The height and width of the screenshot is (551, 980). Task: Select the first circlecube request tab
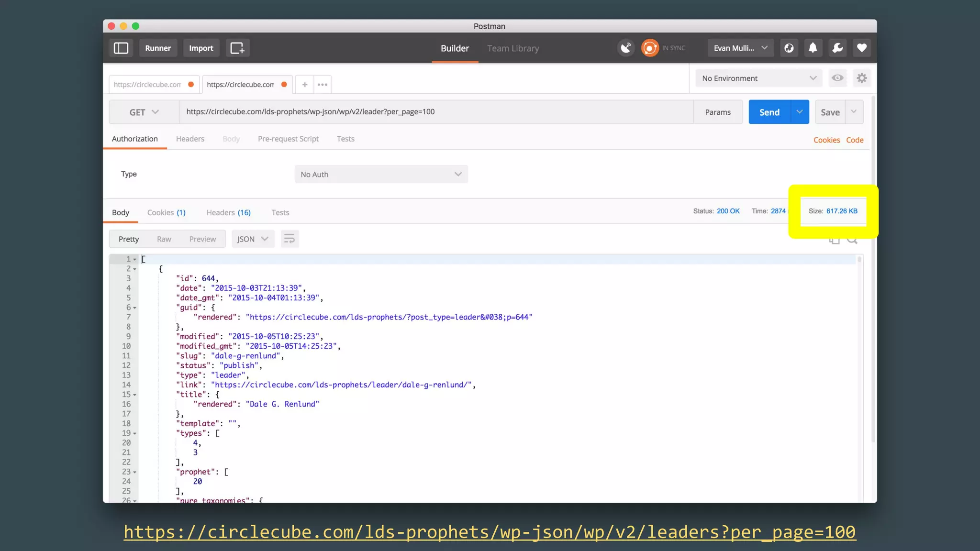(154, 85)
